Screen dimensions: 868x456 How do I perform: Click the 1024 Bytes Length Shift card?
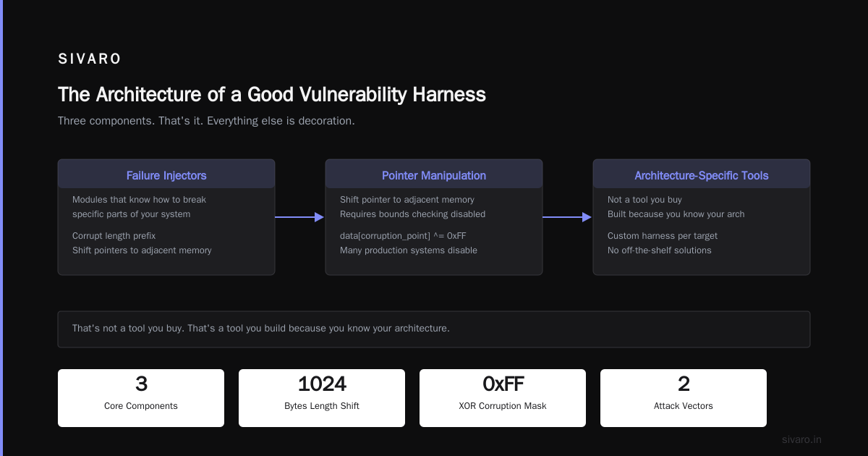pyautogui.click(x=322, y=398)
